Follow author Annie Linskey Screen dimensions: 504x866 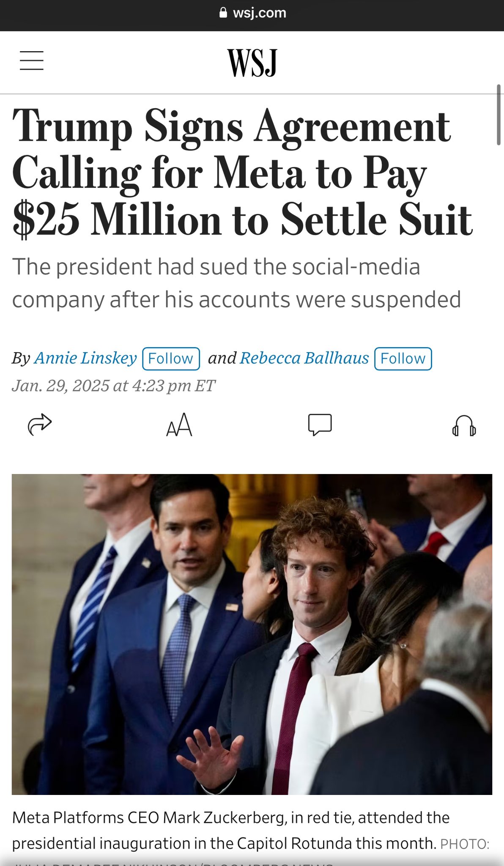pyautogui.click(x=171, y=359)
